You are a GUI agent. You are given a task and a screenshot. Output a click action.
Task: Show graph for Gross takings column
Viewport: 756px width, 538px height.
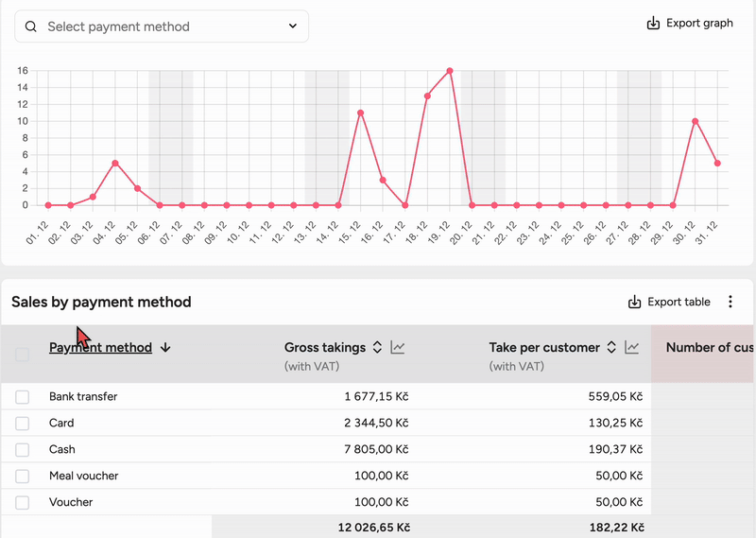point(398,348)
